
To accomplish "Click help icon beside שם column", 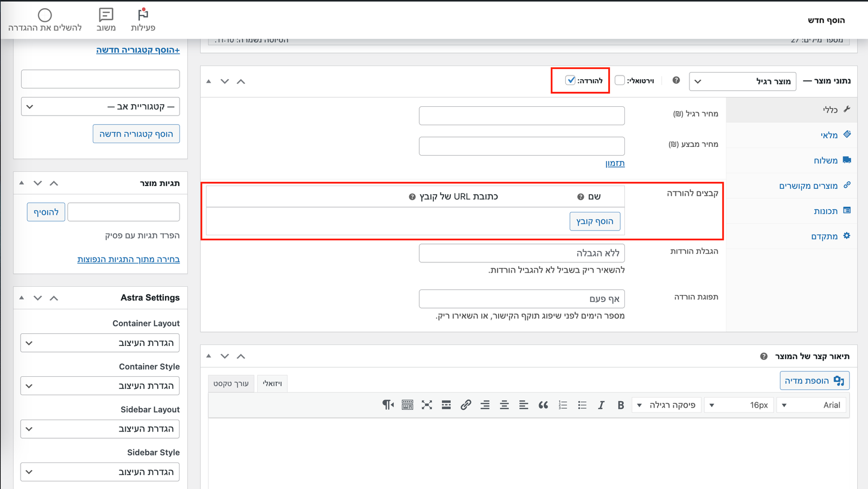I will tap(580, 197).
